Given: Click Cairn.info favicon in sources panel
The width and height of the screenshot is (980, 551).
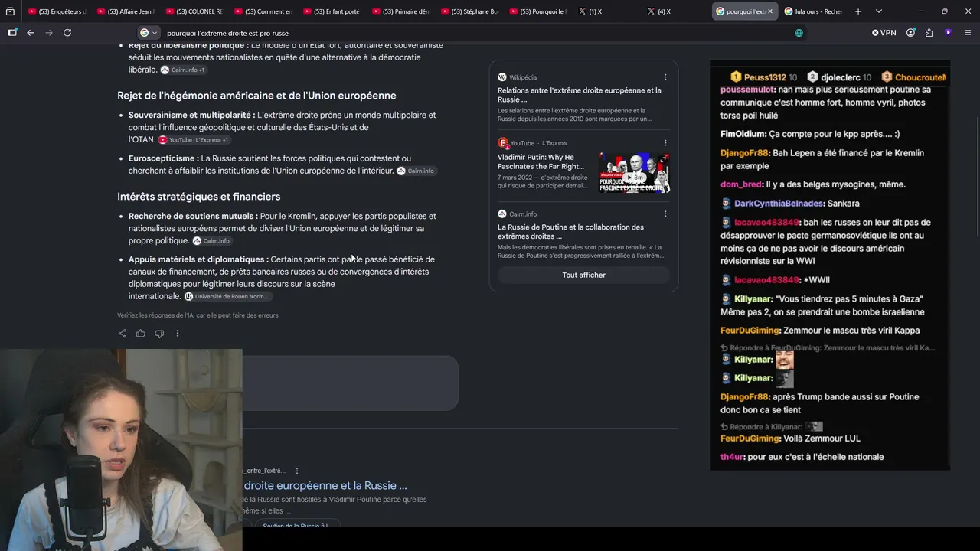Looking at the screenshot, I should click(x=502, y=214).
